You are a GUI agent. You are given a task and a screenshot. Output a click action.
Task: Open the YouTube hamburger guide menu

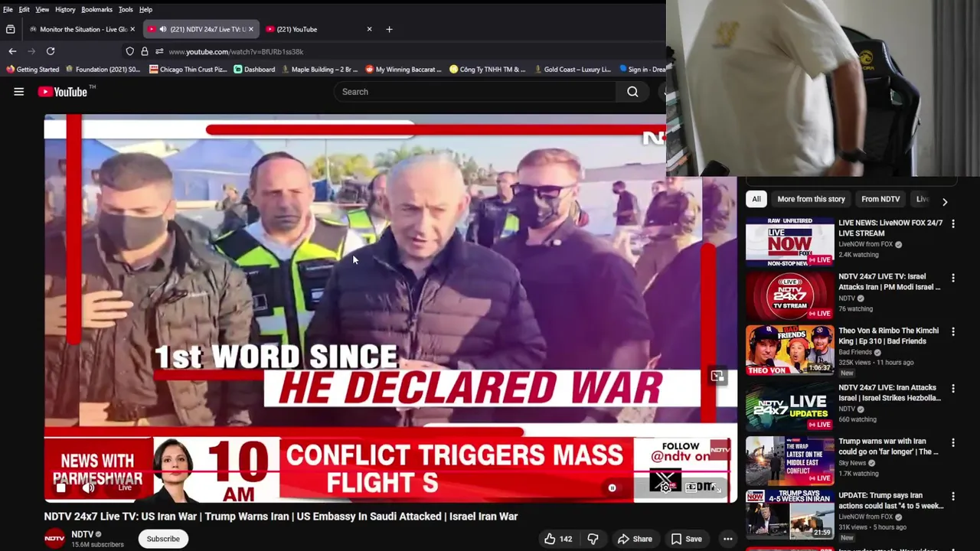tap(19, 92)
